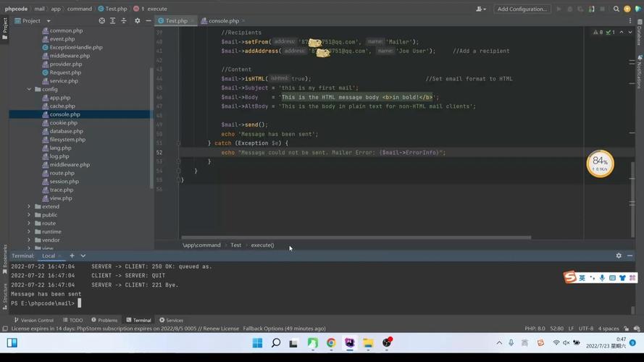The image size is (644, 362).
Task: Open the TODO tool window
Action: (x=72, y=320)
